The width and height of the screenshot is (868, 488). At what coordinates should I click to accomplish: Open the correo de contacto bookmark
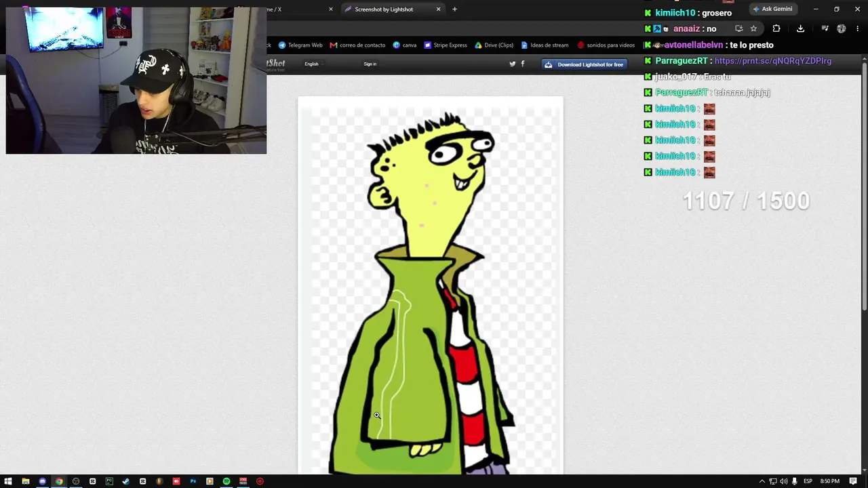357,45
